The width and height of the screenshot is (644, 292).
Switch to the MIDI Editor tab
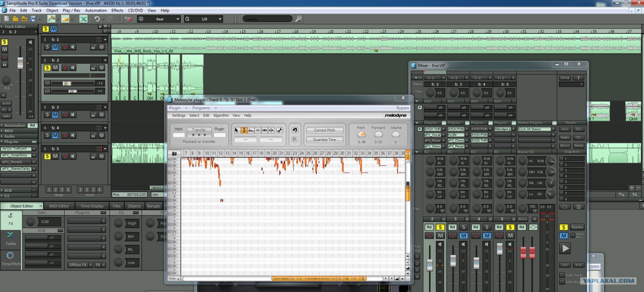pos(59,206)
